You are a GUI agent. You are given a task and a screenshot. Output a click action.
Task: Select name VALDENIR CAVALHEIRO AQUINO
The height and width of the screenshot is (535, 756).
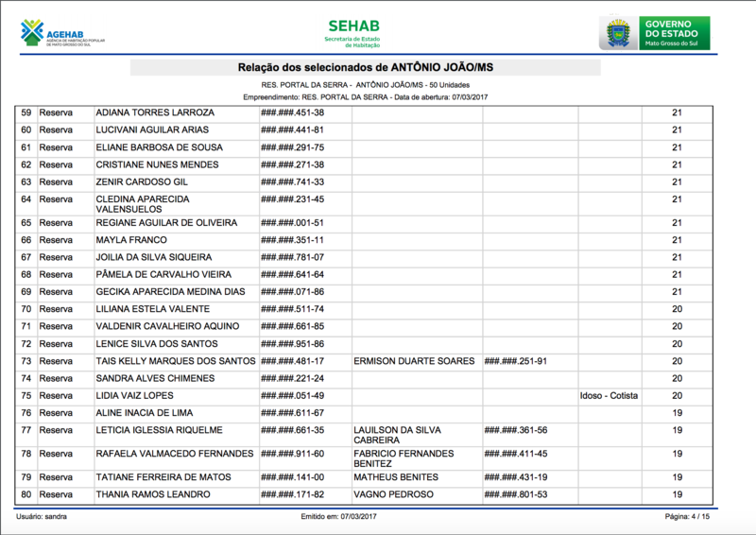167,326
